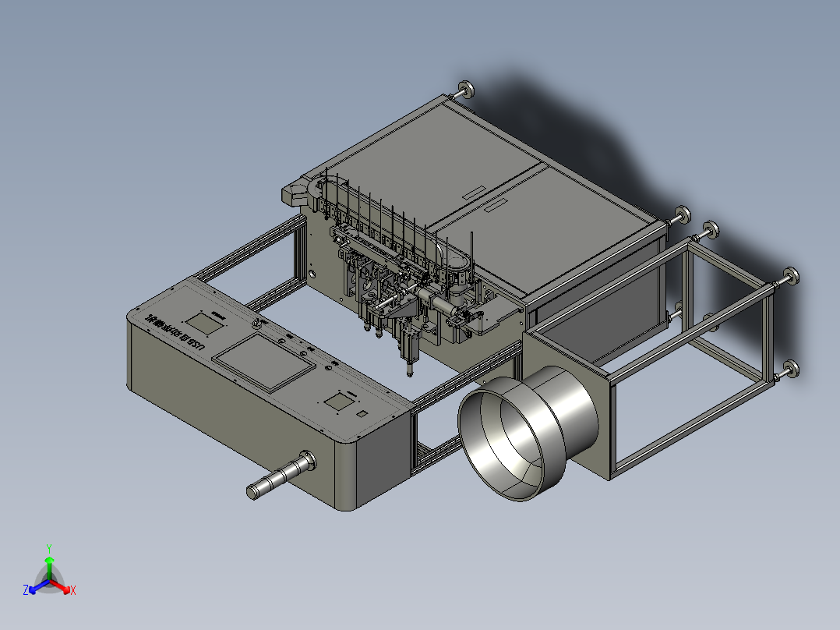Image resolution: width=840 pixels, height=630 pixels.
Task: Select the mirrored USB label text on control panel
Action: (175, 334)
